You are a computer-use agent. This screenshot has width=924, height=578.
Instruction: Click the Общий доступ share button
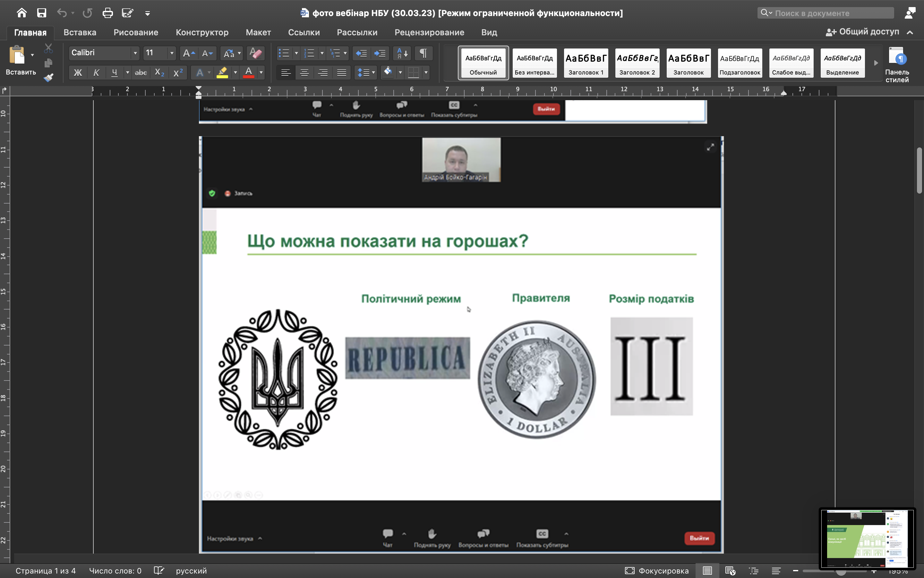[862, 32]
